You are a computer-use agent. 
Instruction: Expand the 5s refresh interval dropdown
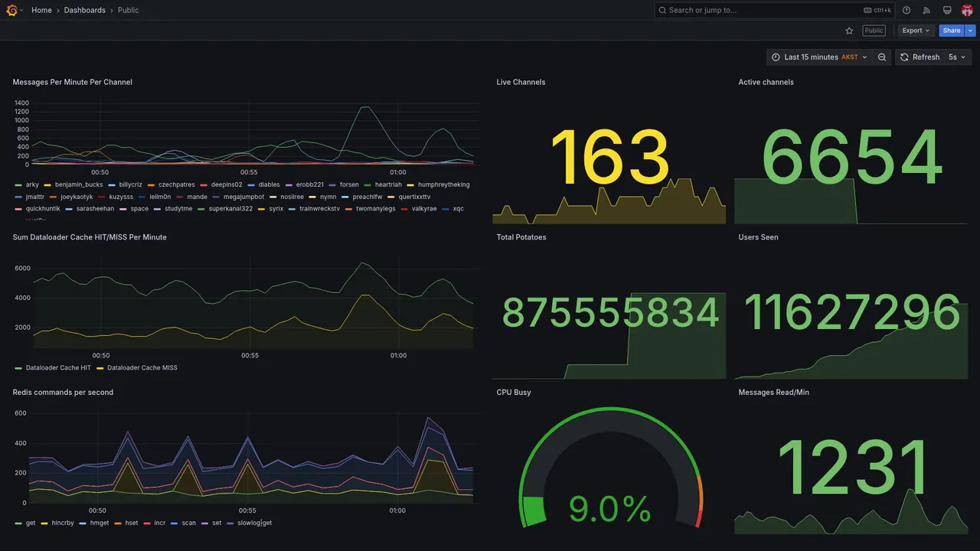click(x=957, y=57)
